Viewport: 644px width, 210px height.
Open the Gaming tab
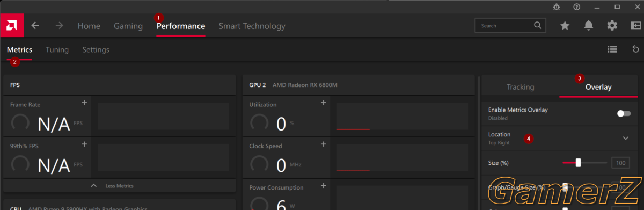click(128, 26)
